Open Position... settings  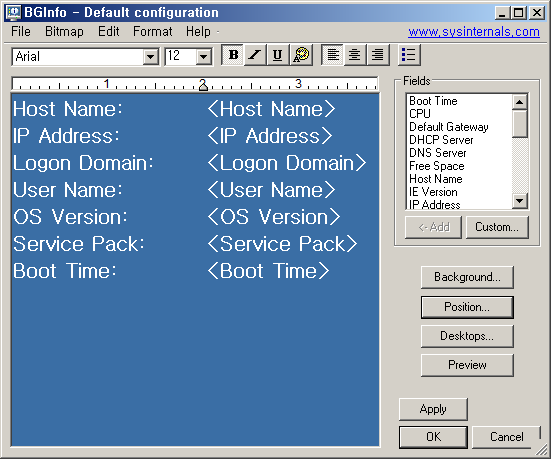(467, 307)
